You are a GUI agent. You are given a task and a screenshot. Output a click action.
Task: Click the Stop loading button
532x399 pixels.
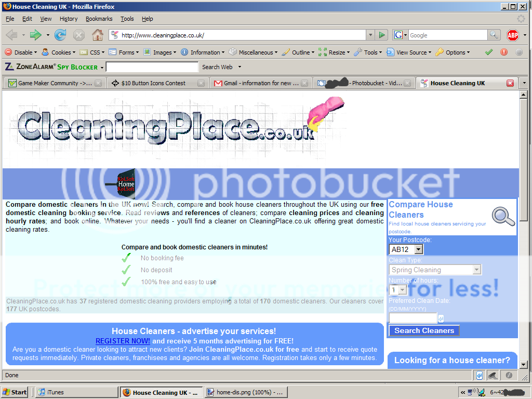pos(79,35)
